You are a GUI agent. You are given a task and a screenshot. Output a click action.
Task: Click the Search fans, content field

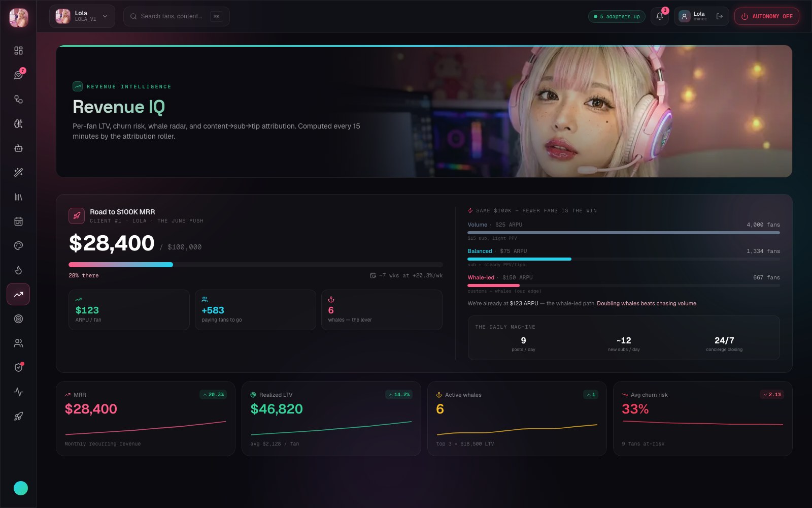click(177, 16)
